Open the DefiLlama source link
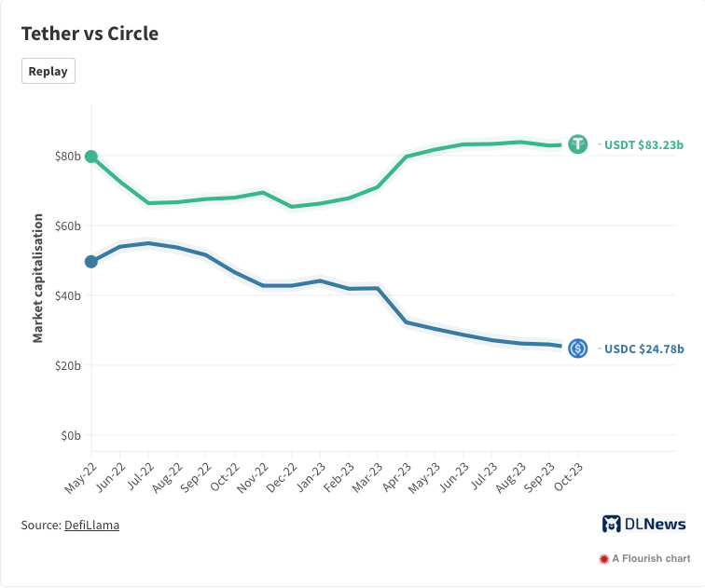705x588 pixels. click(91, 525)
